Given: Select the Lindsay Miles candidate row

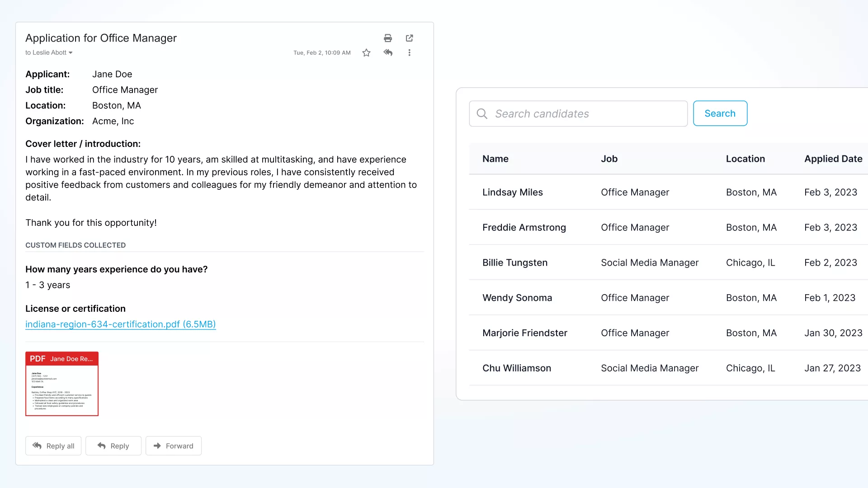Looking at the screenshot, I should coord(512,192).
